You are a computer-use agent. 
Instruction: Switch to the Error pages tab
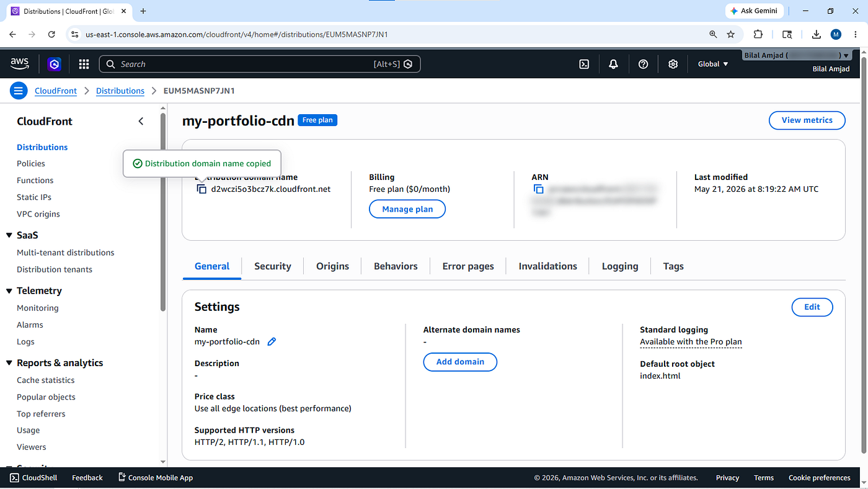coord(468,266)
